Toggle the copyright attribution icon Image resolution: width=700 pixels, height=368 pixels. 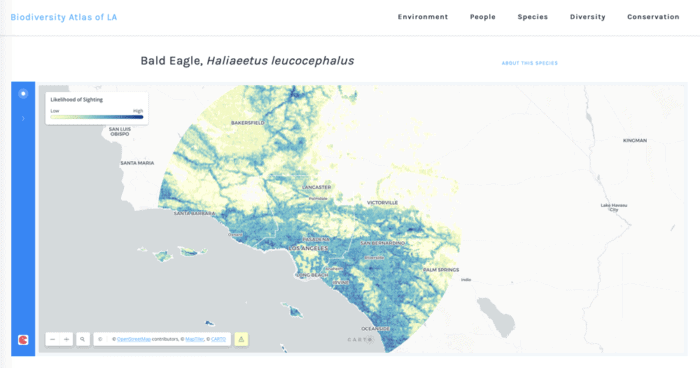pos(100,339)
